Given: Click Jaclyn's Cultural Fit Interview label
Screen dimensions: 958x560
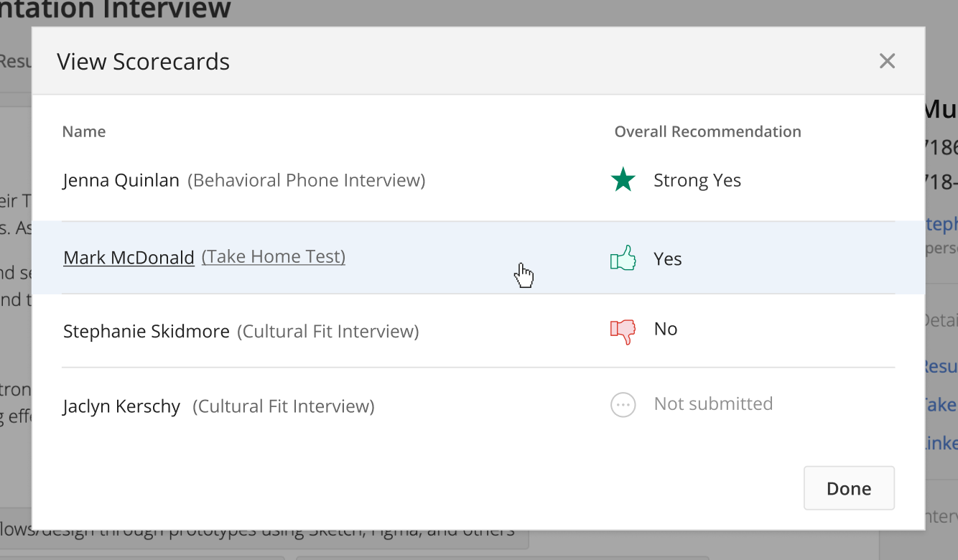Looking at the screenshot, I should [x=284, y=406].
